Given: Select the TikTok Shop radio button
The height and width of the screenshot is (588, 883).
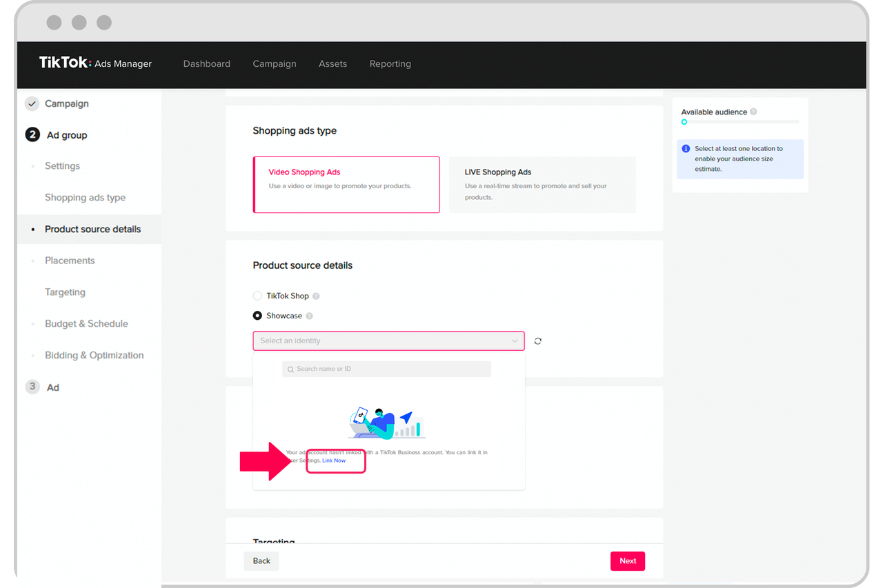Looking at the screenshot, I should point(257,296).
